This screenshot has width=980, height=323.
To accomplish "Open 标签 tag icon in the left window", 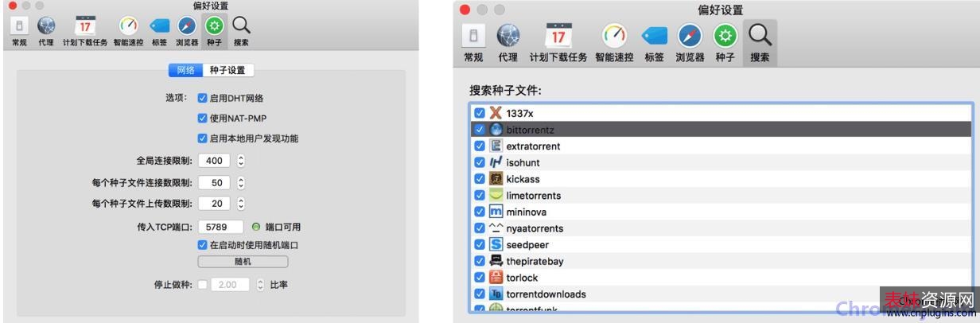I will [x=159, y=26].
